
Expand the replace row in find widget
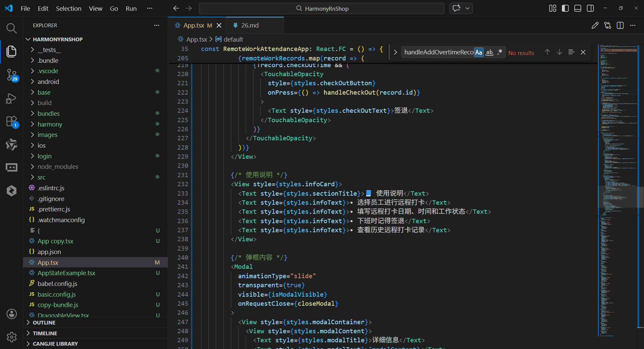point(395,52)
